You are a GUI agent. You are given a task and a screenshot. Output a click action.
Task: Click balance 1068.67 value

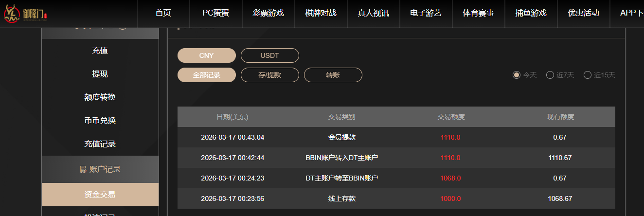pyautogui.click(x=560, y=198)
